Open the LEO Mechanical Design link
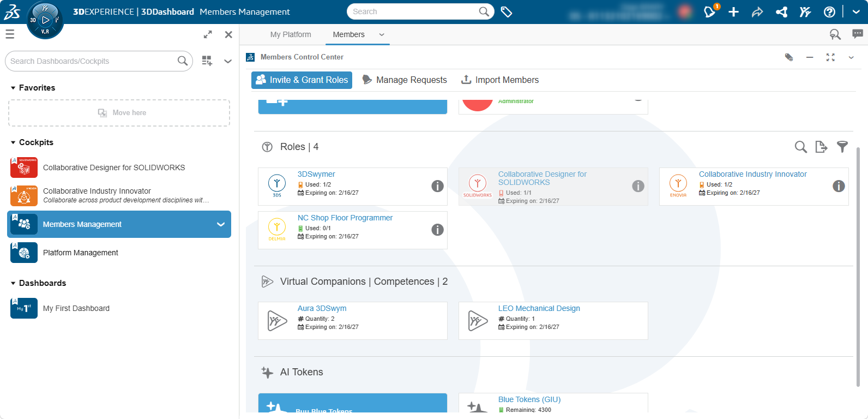868x419 pixels. tap(539, 308)
